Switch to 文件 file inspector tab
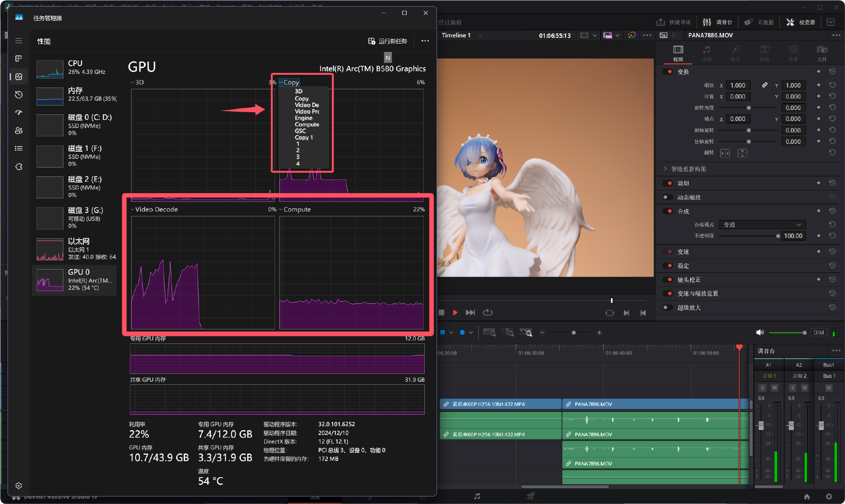845x504 pixels. click(822, 53)
